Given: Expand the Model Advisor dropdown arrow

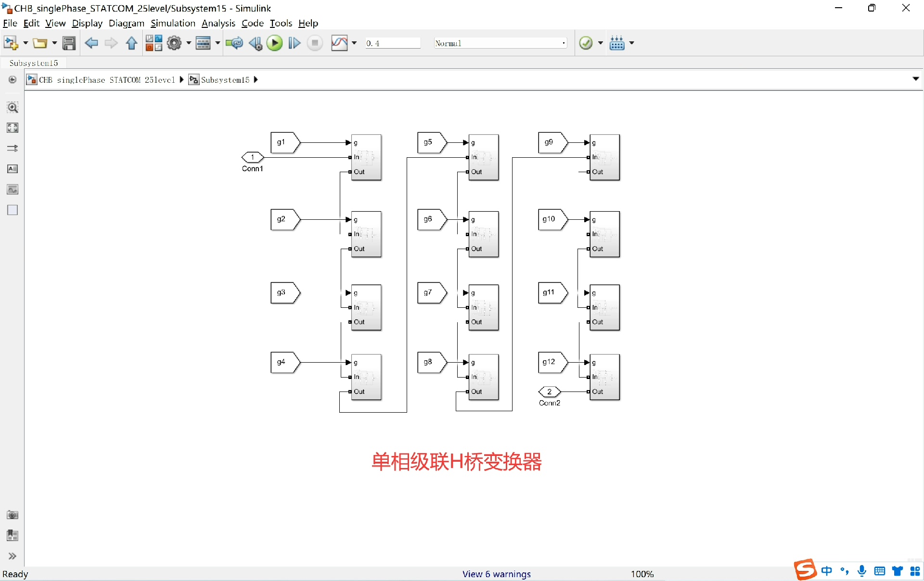Looking at the screenshot, I should tap(601, 43).
